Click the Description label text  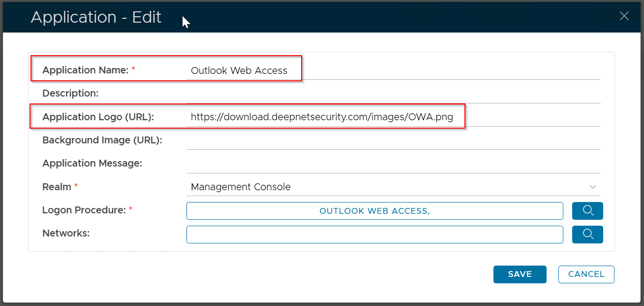[70, 93]
